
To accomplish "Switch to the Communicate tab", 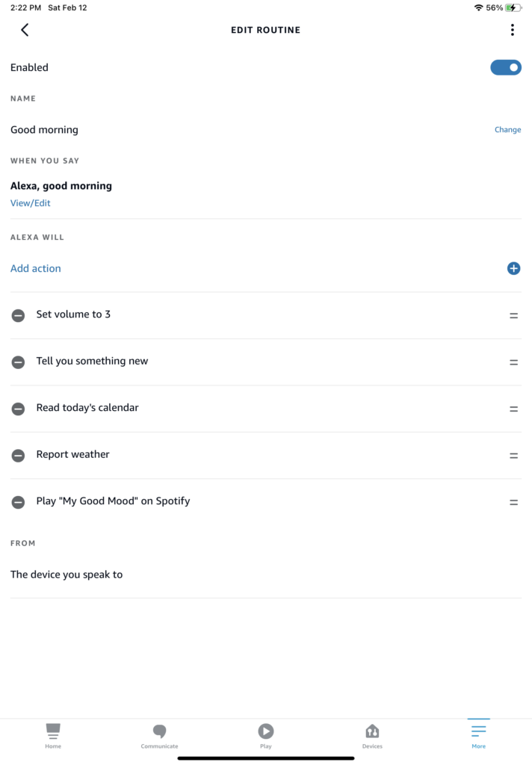I will click(x=159, y=735).
